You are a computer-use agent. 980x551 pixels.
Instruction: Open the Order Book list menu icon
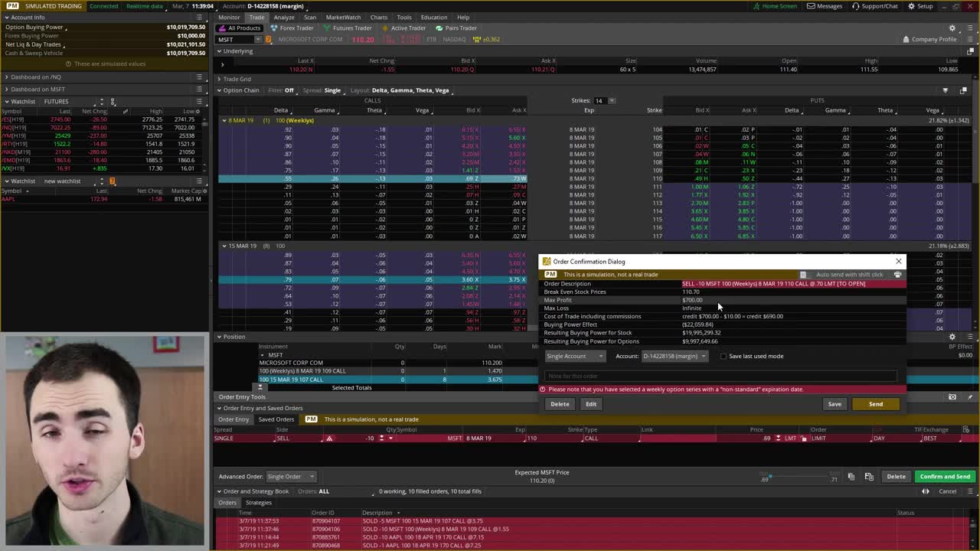969,491
